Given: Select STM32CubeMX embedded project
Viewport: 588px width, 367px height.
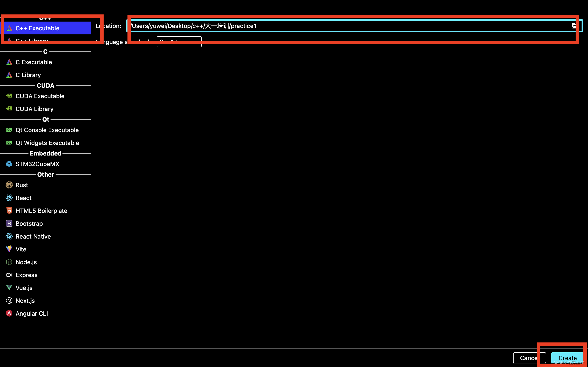Looking at the screenshot, I should point(37,164).
